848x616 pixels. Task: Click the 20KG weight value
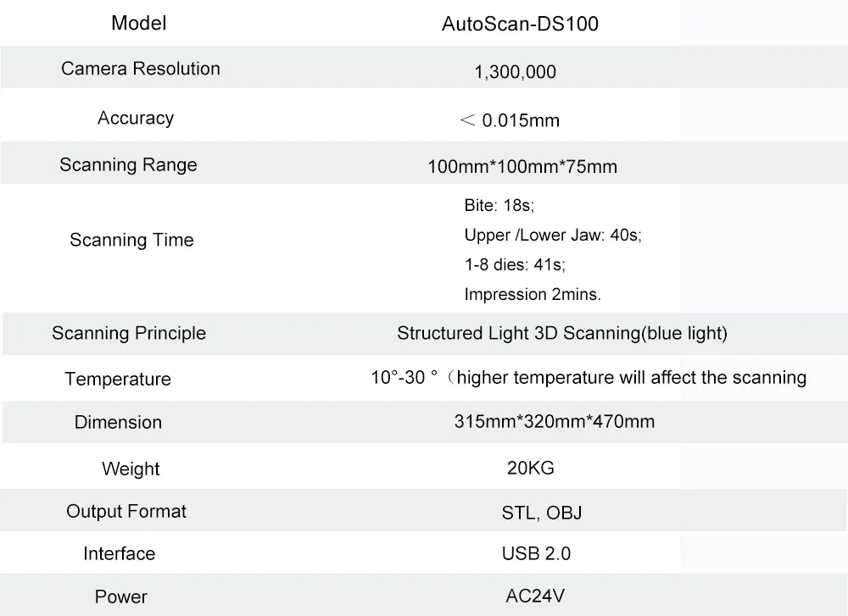(530, 468)
